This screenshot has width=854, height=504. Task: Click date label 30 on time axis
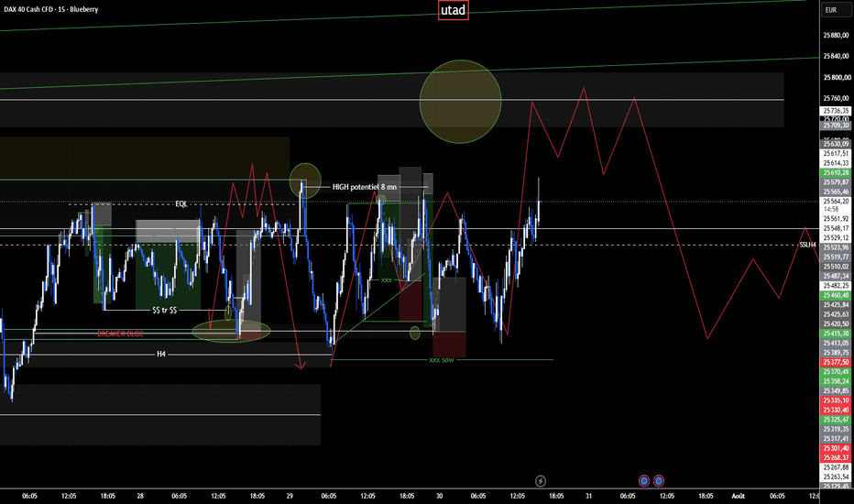439,496
